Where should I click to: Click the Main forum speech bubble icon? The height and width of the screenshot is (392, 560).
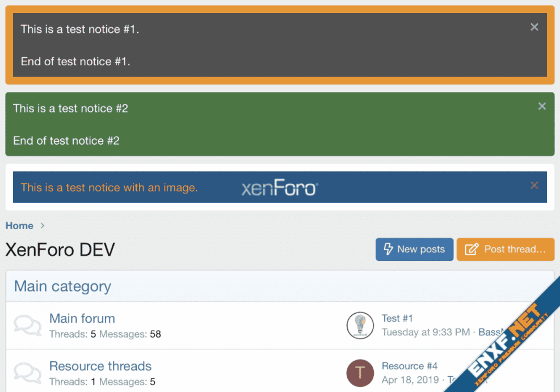[27, 326]
